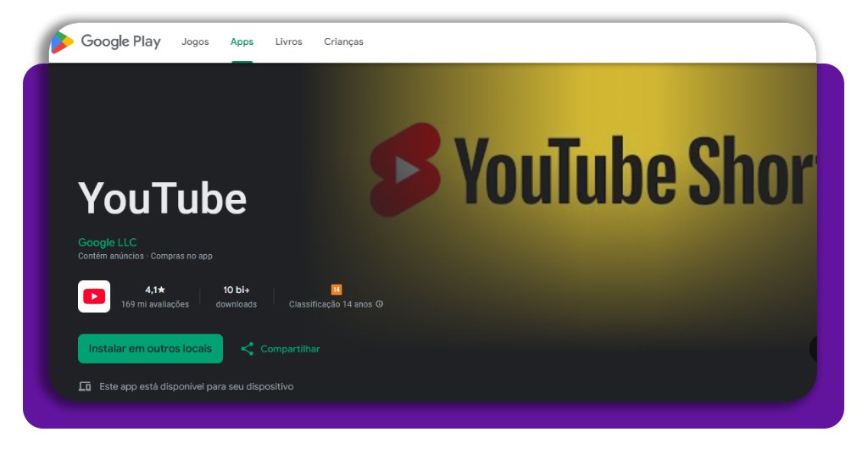View the 169 mi avaliações reviews count
The width and height of the screenshot is (868, 454).
tap(155, 304)
